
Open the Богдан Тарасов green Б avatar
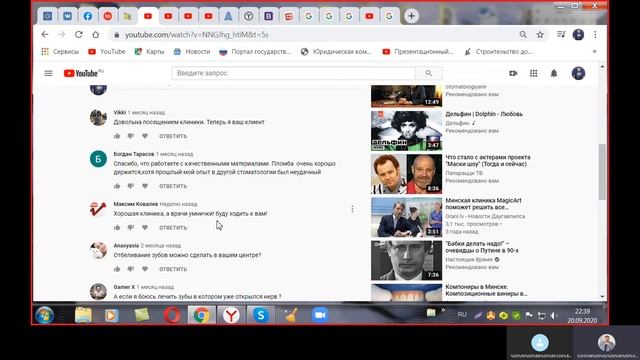[98, 159]
